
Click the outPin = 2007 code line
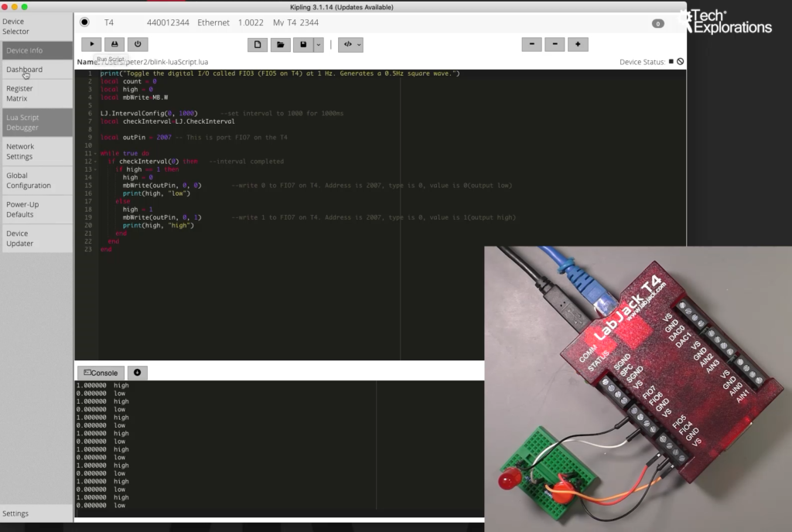(x=136, y=138)
